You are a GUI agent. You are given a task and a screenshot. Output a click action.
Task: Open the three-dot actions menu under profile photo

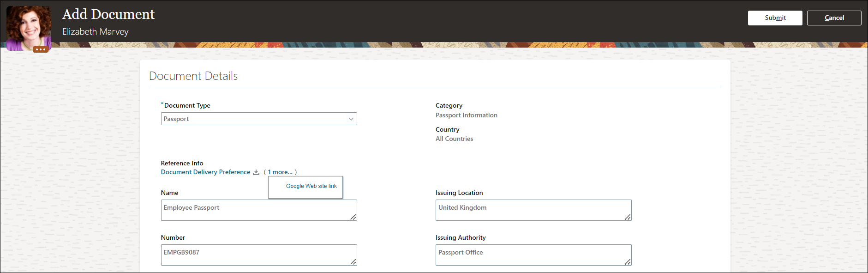(41, 49)
